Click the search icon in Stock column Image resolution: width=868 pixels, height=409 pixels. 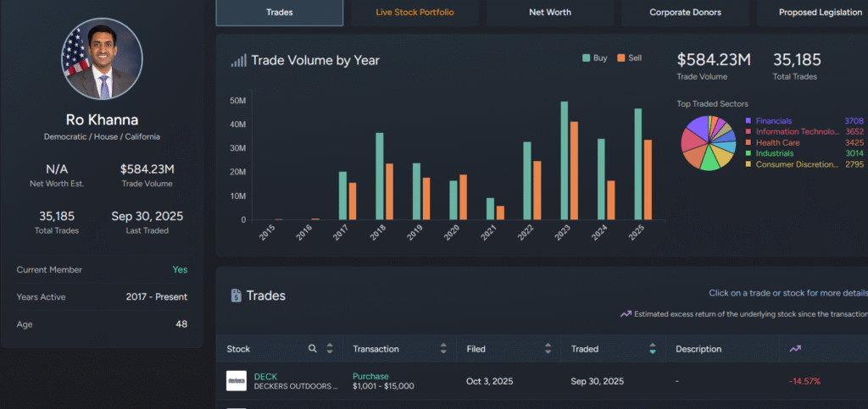(313, 349)
